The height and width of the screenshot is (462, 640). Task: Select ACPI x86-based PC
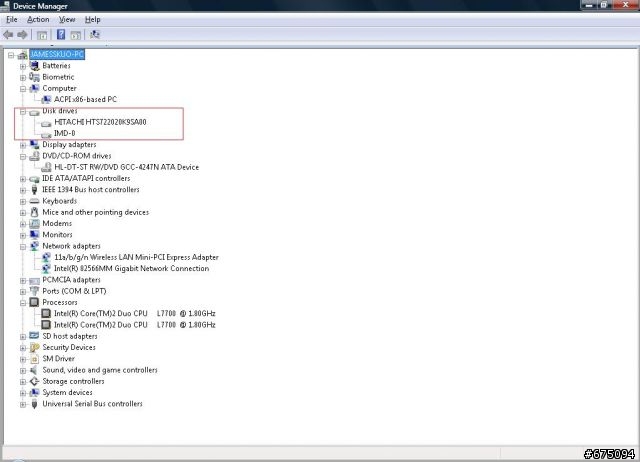[85, 100]
